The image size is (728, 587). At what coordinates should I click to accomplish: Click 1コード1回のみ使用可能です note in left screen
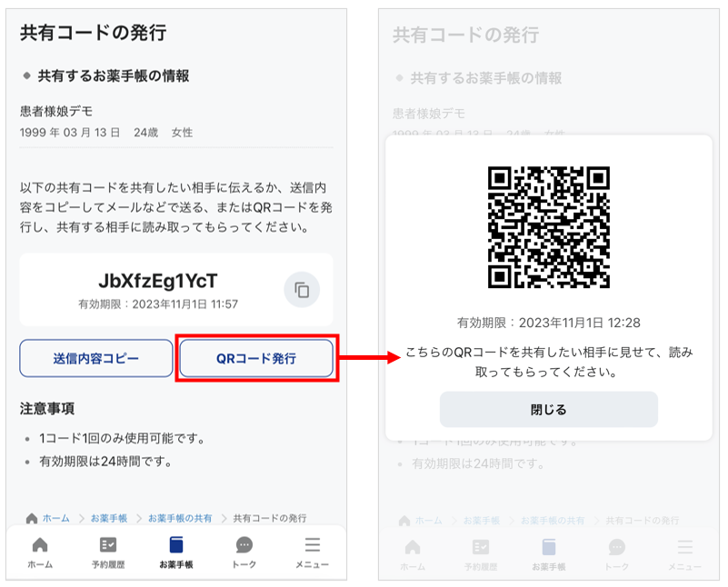point(122,439)
